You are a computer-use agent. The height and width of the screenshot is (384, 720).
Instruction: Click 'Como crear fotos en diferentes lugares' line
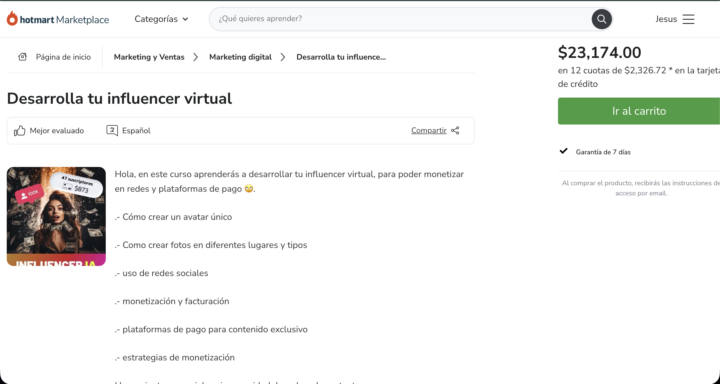(x=211, y=245)
